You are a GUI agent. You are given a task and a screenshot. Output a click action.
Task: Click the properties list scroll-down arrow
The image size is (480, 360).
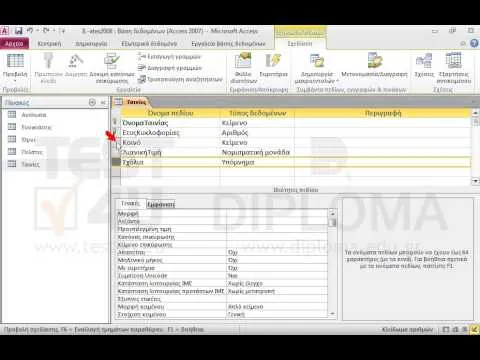pyautogui.click(x=332, y=314)
